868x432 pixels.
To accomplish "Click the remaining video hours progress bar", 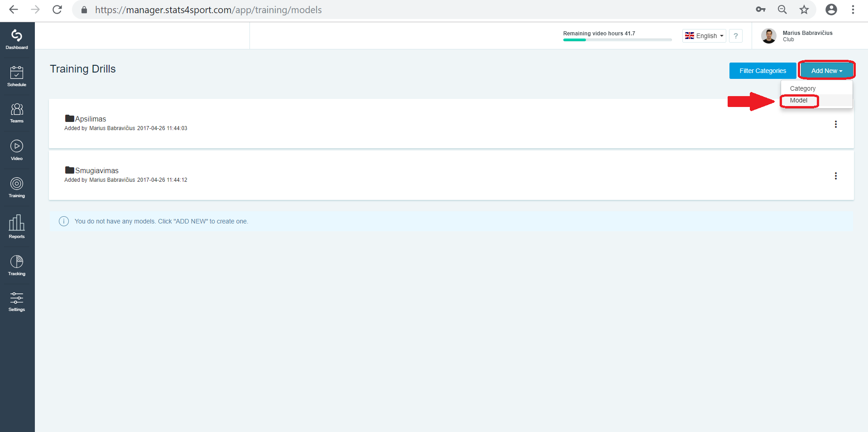I will click(617, 40).
